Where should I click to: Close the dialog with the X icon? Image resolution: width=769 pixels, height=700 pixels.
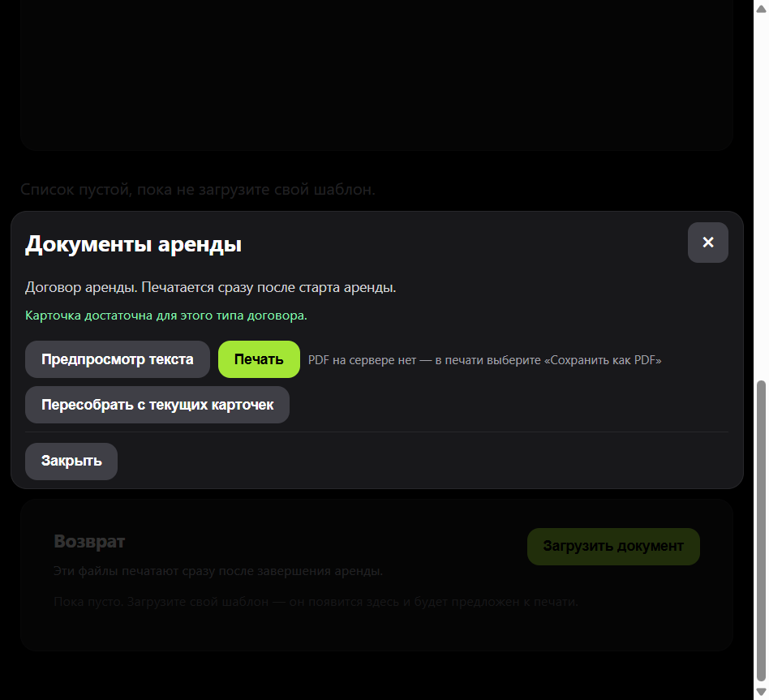[707, 243]
